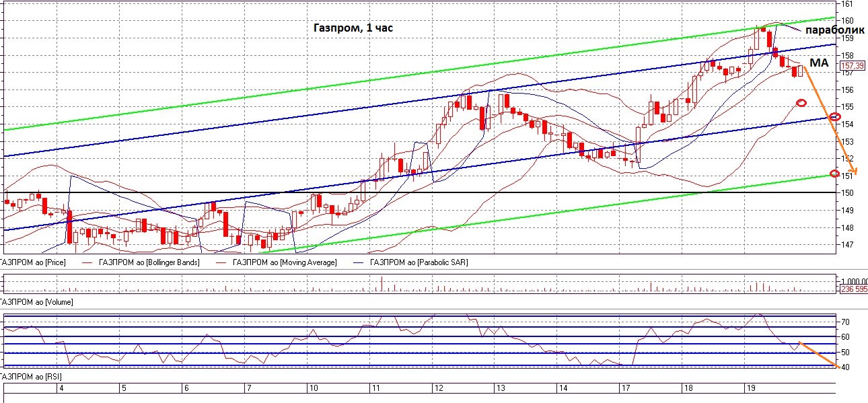Click price axis label 150
The width and height of the screenshot is (868, 403).
848,192
